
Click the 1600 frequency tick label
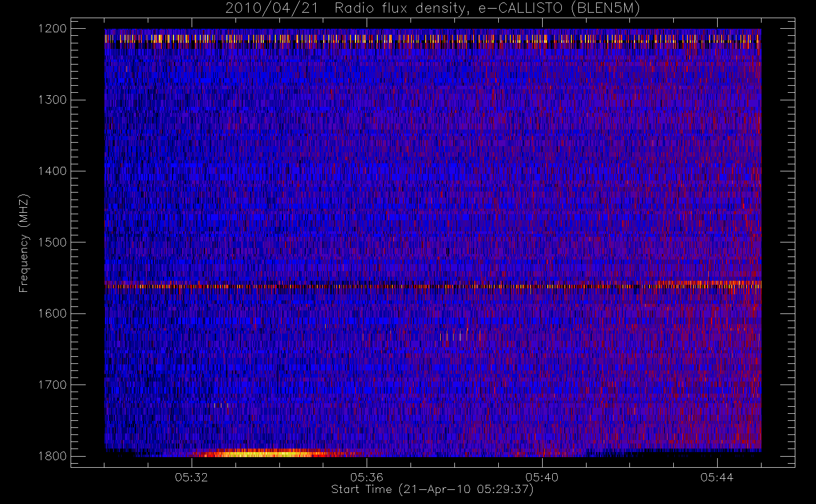pyautogui.click(x=52, y=313)
